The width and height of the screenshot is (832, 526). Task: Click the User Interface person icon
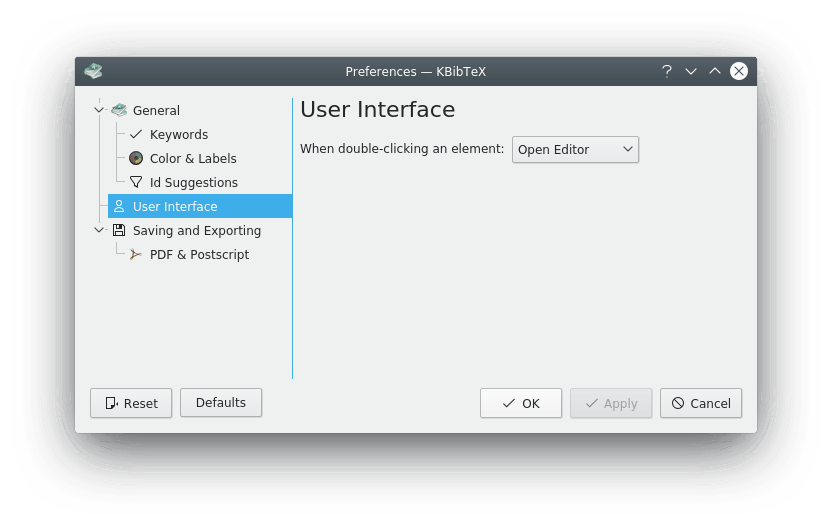pyautogui.click(x=119, y=206)
